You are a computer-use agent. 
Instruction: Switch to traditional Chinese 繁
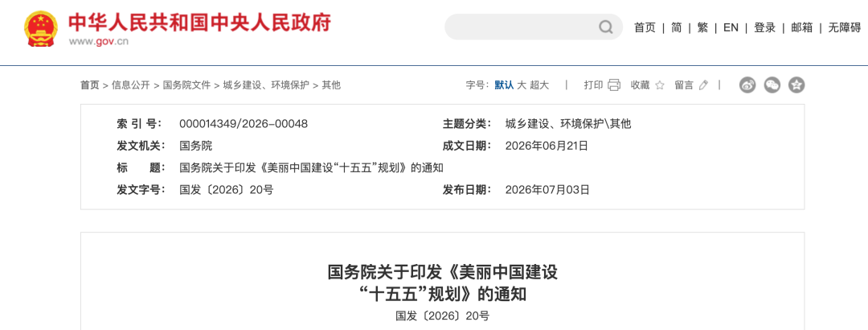702,27
